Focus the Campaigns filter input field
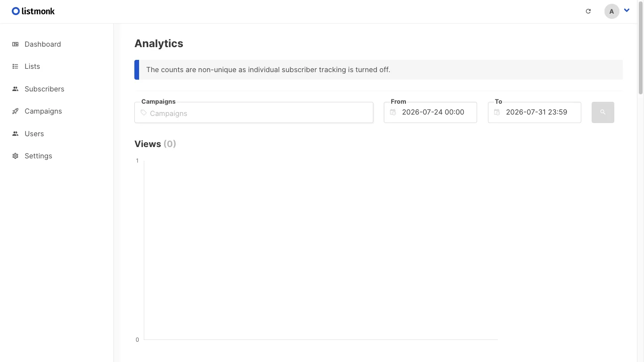The height and width of the screenshot is (362, 644). tap(254, 113)
